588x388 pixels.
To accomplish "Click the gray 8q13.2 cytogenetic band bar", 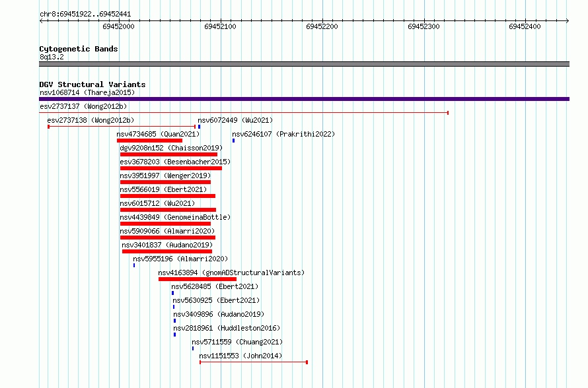I will pos(304,64).
